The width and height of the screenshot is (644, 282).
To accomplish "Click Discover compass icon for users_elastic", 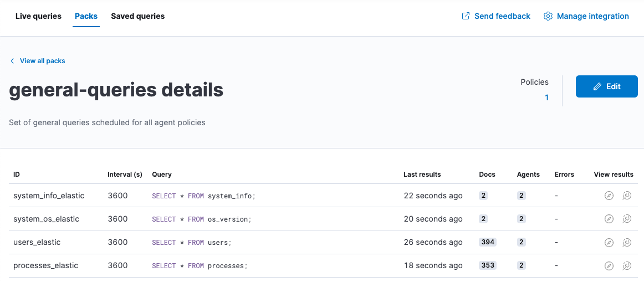I will tap(609, 242).
